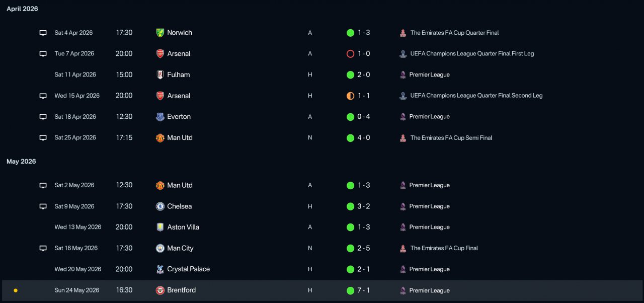The image size is (644, 303).
Task: Open the 0 - 4 Everton match score
Action: tap(364, 117)
